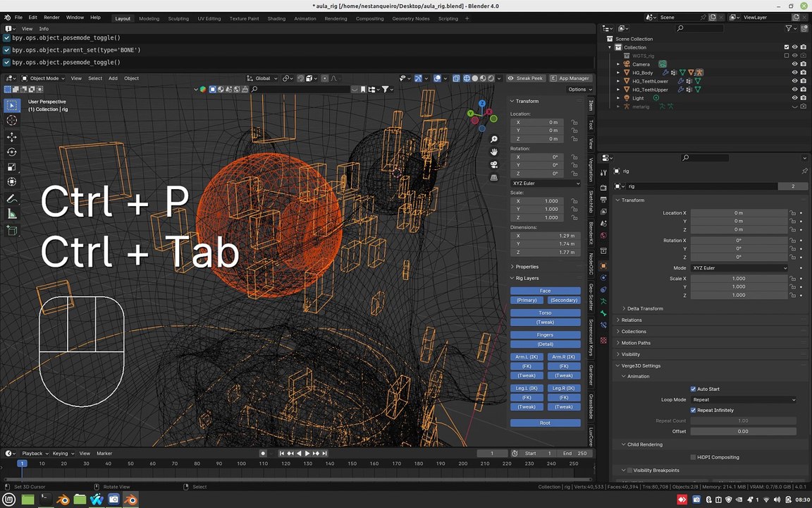Click the Offset value slider
812x508 pixels.
tap(743, 431)
